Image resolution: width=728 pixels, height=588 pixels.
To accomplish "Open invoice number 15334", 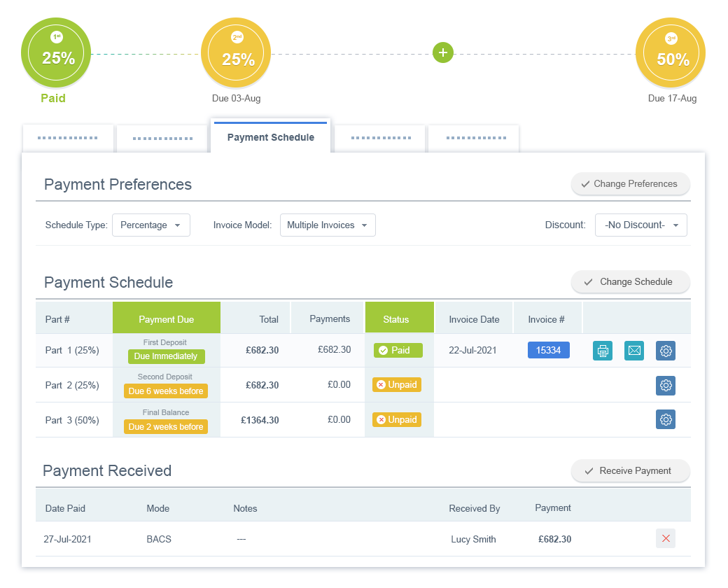I will (x=548, y=350).
